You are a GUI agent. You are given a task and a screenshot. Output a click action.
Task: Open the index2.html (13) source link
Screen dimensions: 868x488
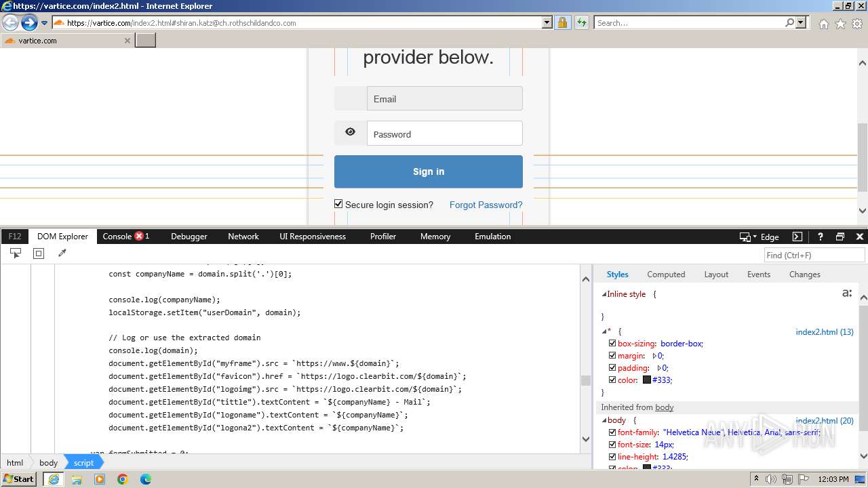click(x=825, y=332)
